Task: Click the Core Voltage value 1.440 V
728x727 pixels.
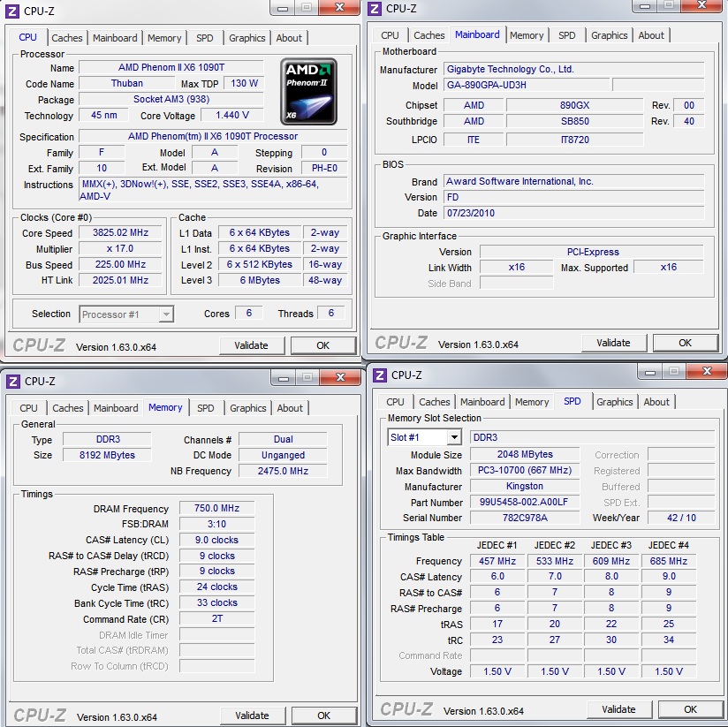Action: [232, 115]
